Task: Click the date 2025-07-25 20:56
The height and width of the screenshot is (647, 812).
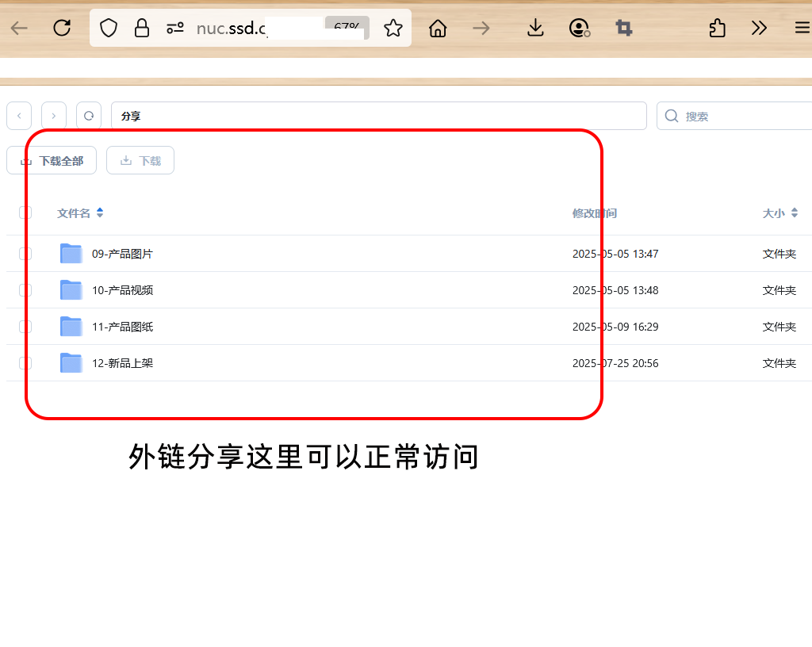Action: point(615,363)
